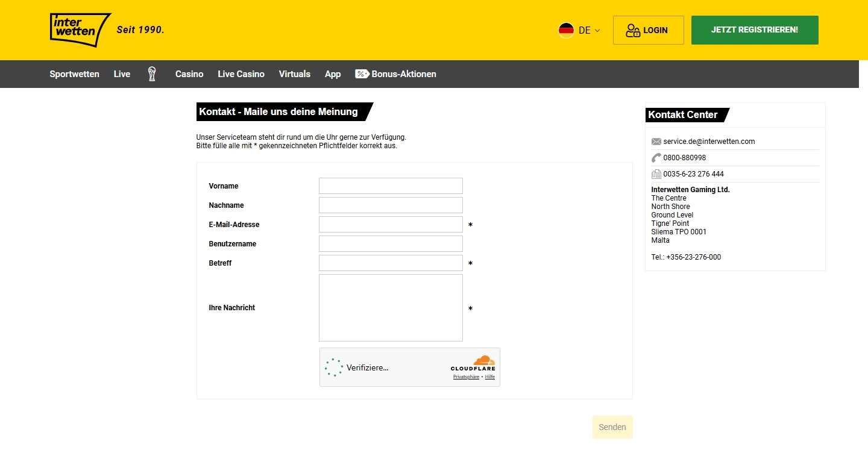
Task: Select Virtuals in the navigation bar
Action: tap(295, 74)
